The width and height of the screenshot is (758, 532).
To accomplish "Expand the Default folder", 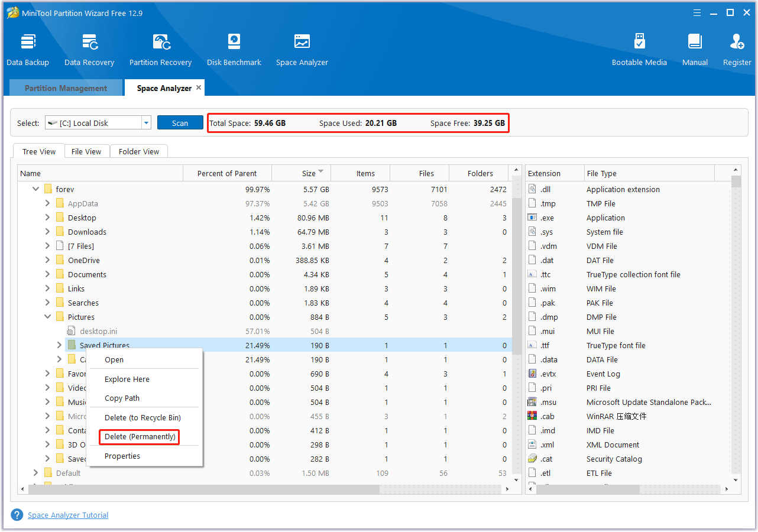I will [35, 473].
